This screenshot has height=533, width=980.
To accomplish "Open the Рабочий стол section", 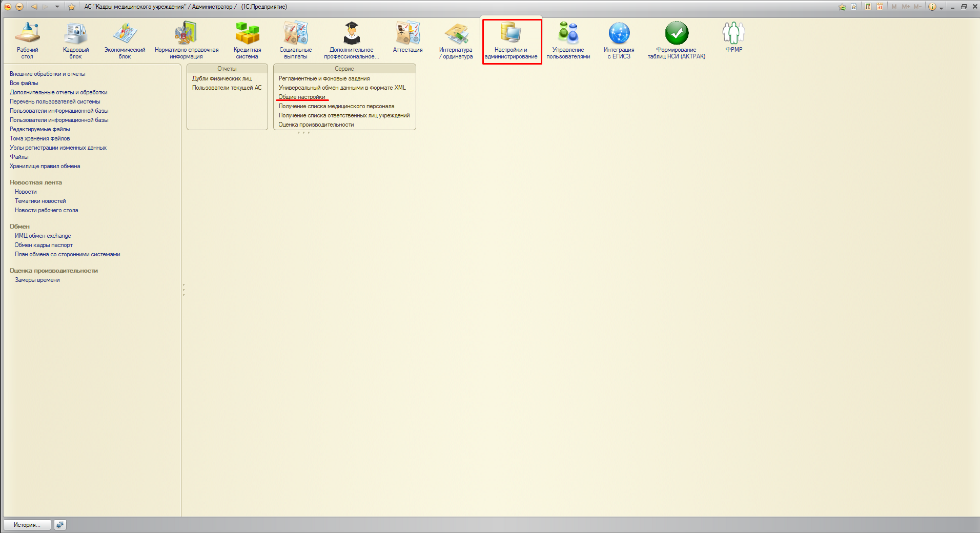I will (27, 40).
